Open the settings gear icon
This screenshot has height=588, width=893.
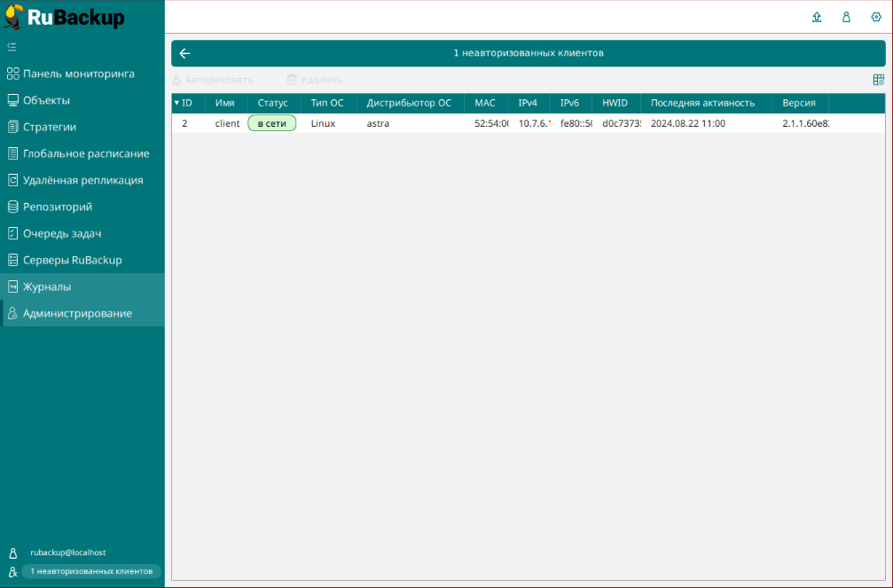pos(876,17)
